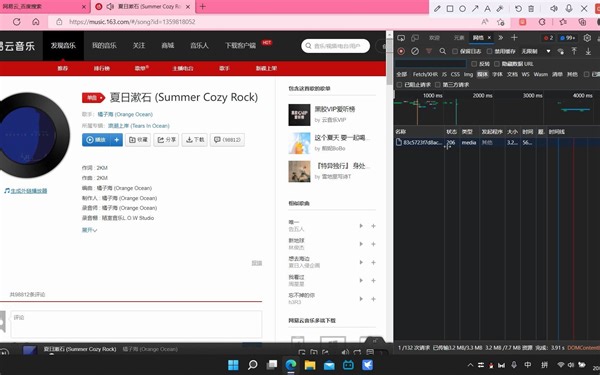
Task: Open network conditions wifi icon
Action: pyautogui.click(x=561, y=51)
